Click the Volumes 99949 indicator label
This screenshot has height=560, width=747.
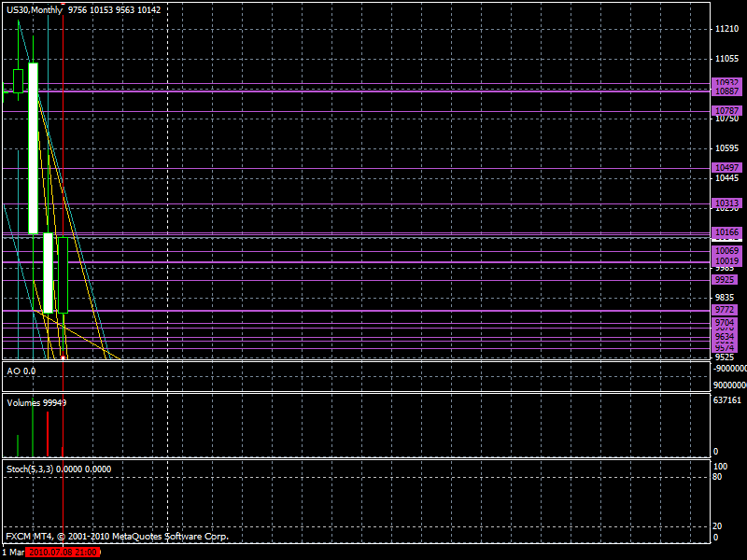pos(36,402)
